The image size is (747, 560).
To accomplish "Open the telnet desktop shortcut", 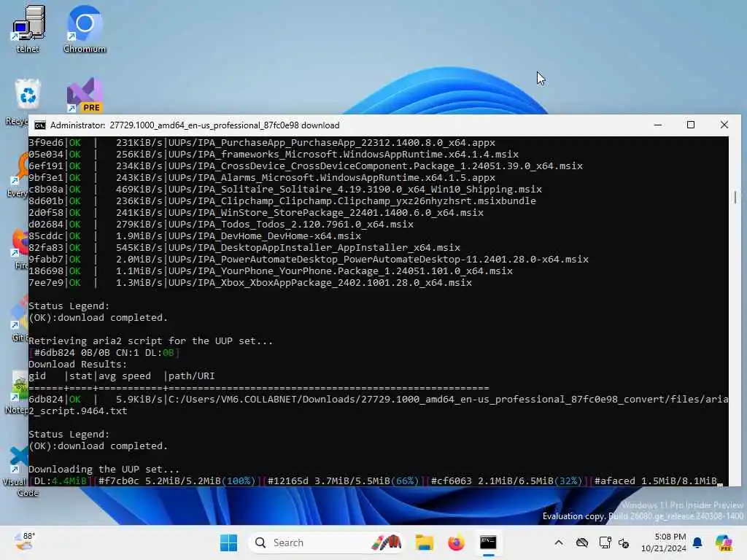I will point(28,28).
